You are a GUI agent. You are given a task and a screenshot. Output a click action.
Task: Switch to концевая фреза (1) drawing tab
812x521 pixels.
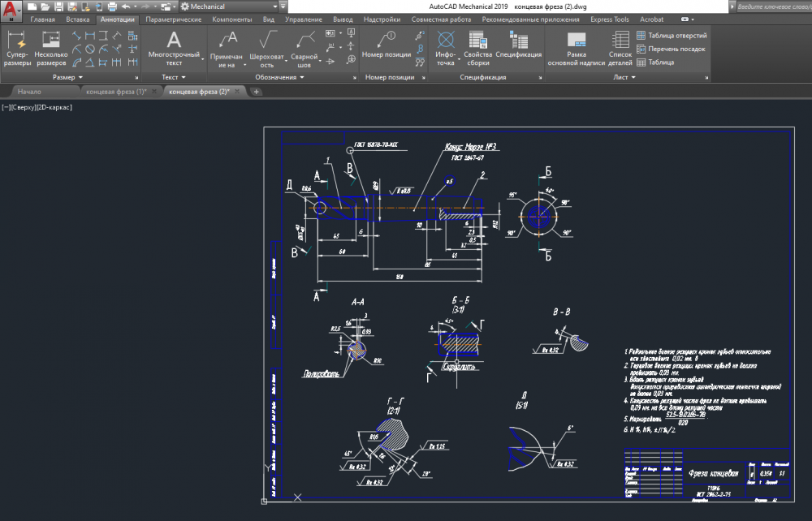coord(116,92)
